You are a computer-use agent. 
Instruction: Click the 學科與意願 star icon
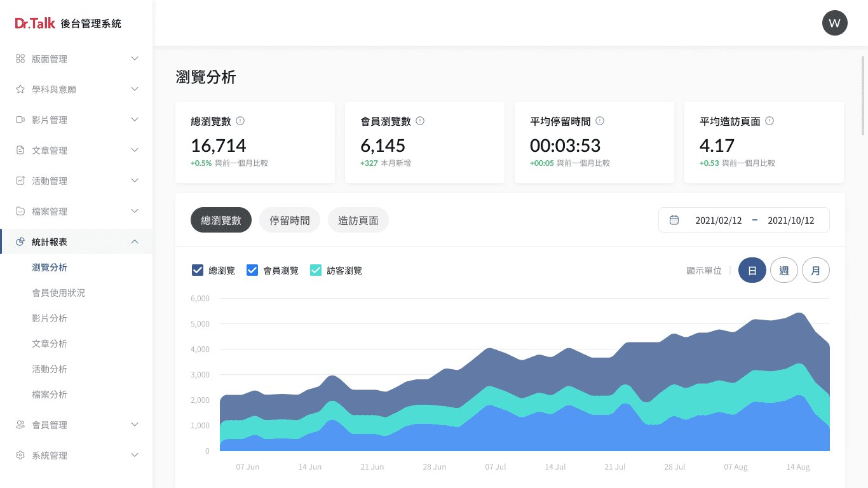tap(20, 89)
